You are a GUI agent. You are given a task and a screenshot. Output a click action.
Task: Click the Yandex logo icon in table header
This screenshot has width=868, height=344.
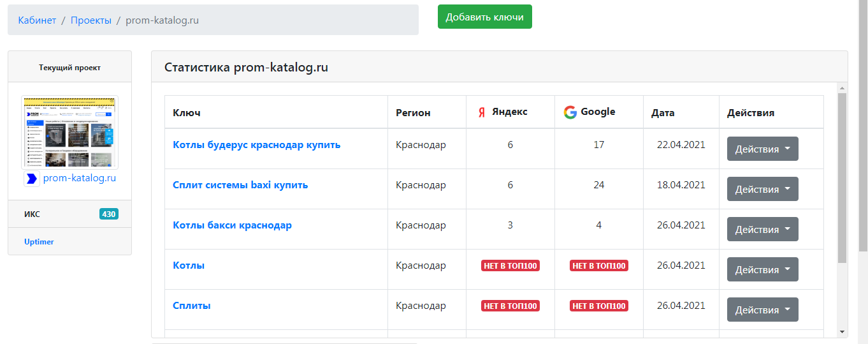pyautogui.click(x=482, y=112)
